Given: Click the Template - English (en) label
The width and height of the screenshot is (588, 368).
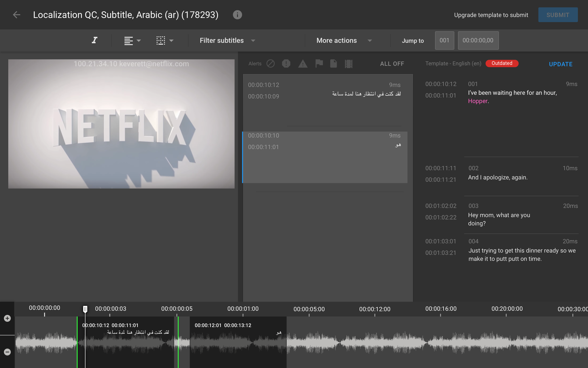Looking at the screenshot, I should tap(453, 63).
